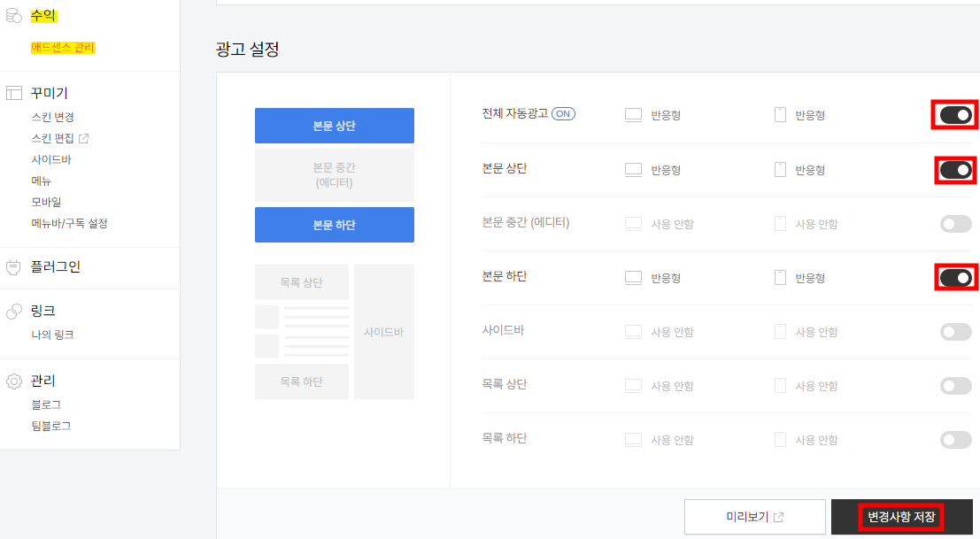Click the desktop icon in 전체 자동광고 row
Image resolution: width=980 pixels, height=539 pixels.
point(632,113)
